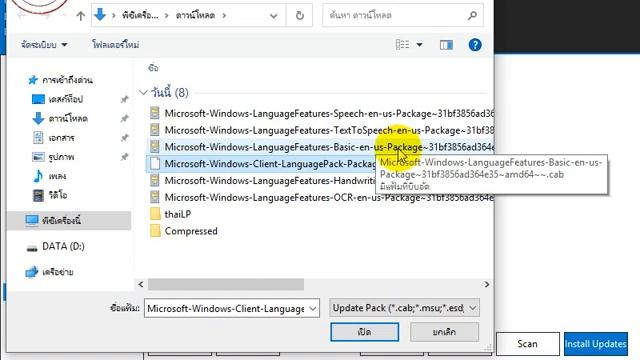Click the horizontal scrollbar thumb

[x=226, y=284]
